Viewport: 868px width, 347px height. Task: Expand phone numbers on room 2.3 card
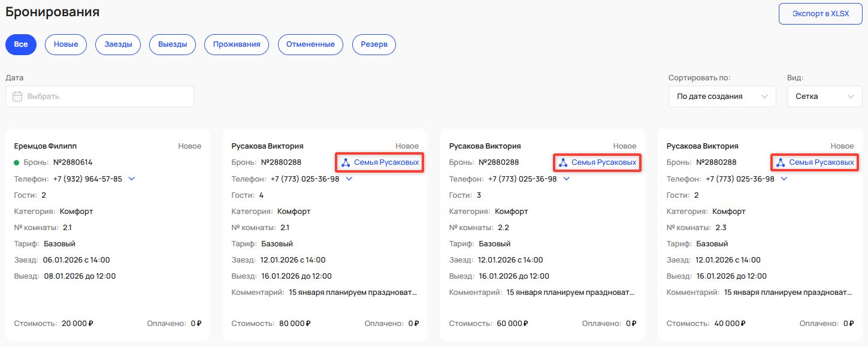coord(784,179)
